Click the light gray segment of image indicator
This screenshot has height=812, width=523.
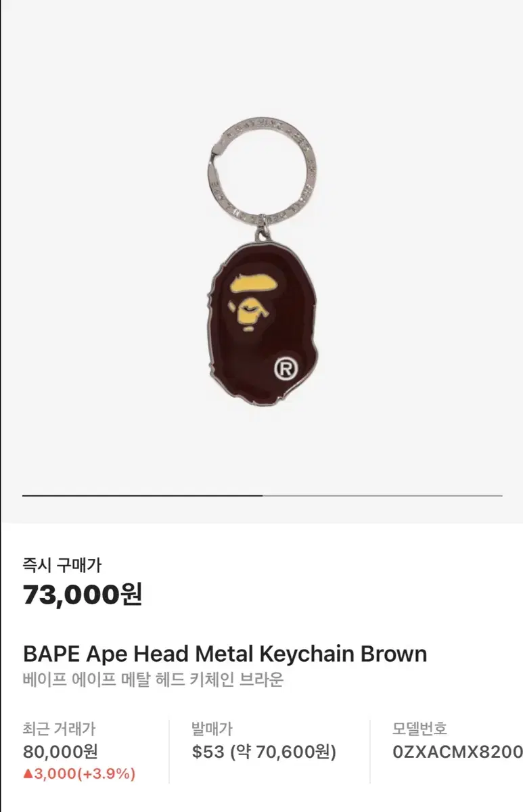click(x=382, y=495)
